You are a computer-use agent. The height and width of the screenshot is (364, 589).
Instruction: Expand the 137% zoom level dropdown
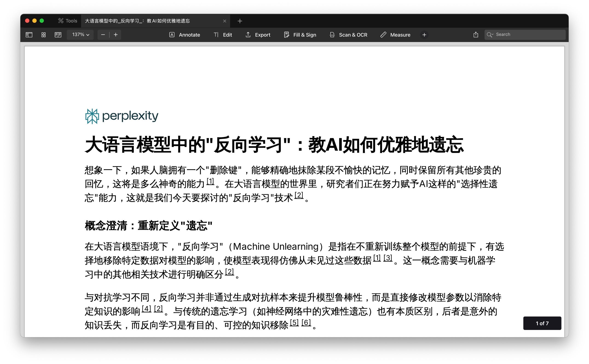pos(81,35)
